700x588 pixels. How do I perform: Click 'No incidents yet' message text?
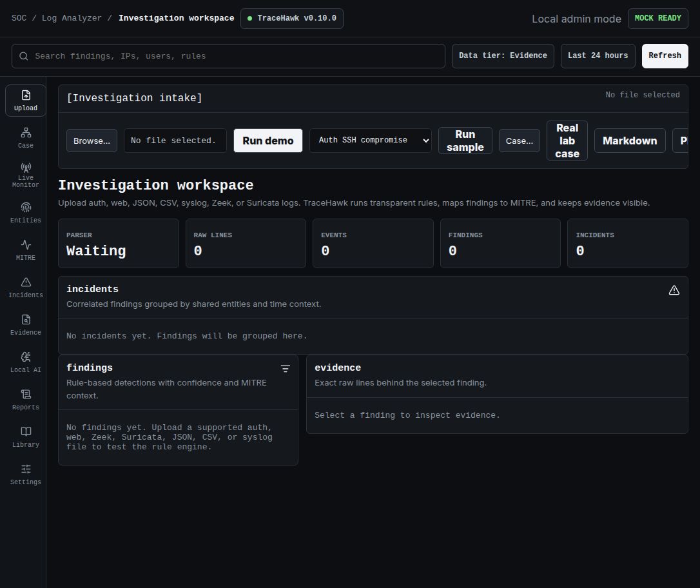pos(187,336)
